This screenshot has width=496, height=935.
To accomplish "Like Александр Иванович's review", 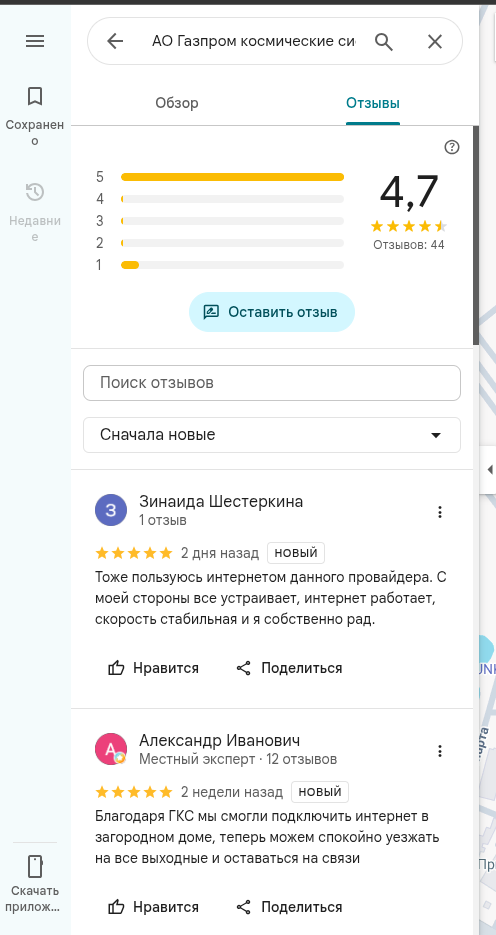I will coord(153,907).
